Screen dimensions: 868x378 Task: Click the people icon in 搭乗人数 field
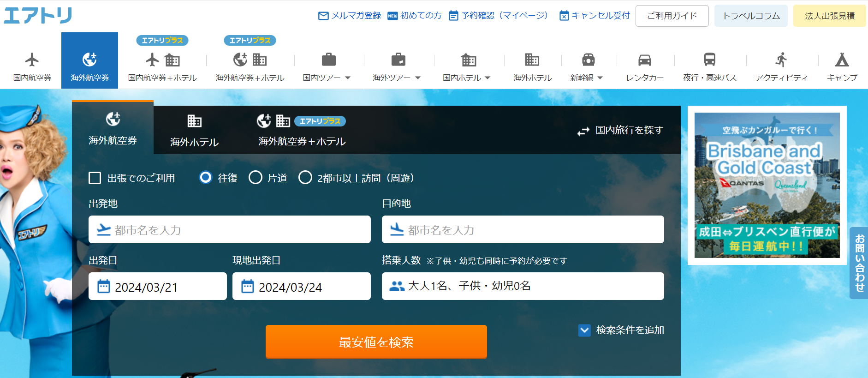(x=397, y=286)
